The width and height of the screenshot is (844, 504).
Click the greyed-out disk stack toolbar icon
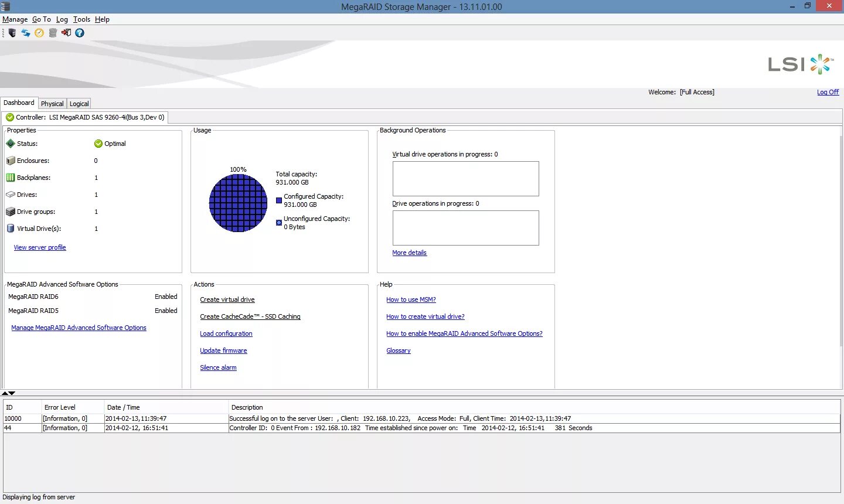pyautogui.click(x=53, y=33)
